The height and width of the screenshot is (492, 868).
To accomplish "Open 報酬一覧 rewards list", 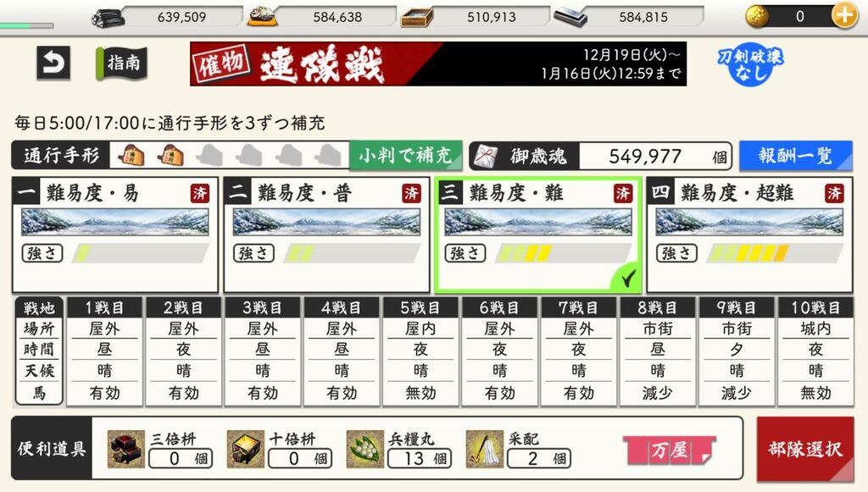I will pyautogui.click(x=796, y=156).
